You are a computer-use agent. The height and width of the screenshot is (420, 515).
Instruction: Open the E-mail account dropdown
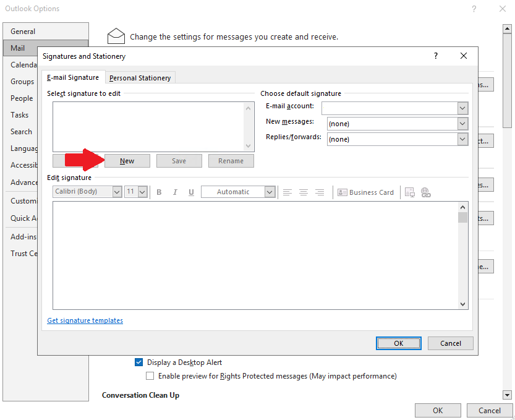point(462,108)
